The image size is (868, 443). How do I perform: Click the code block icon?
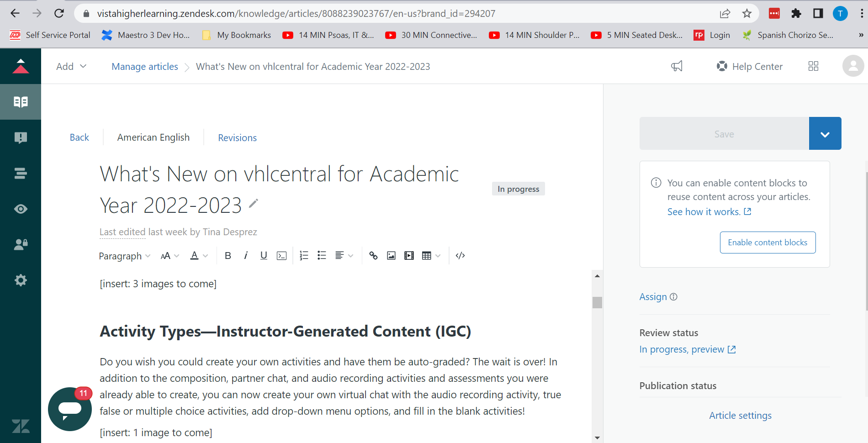[282, 256]
